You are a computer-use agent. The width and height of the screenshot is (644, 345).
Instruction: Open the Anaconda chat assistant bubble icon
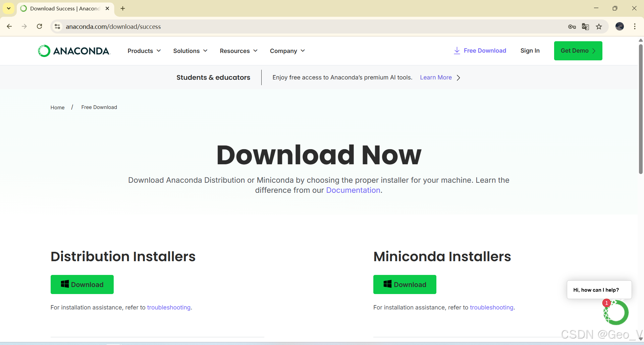(x=616, y=312)
